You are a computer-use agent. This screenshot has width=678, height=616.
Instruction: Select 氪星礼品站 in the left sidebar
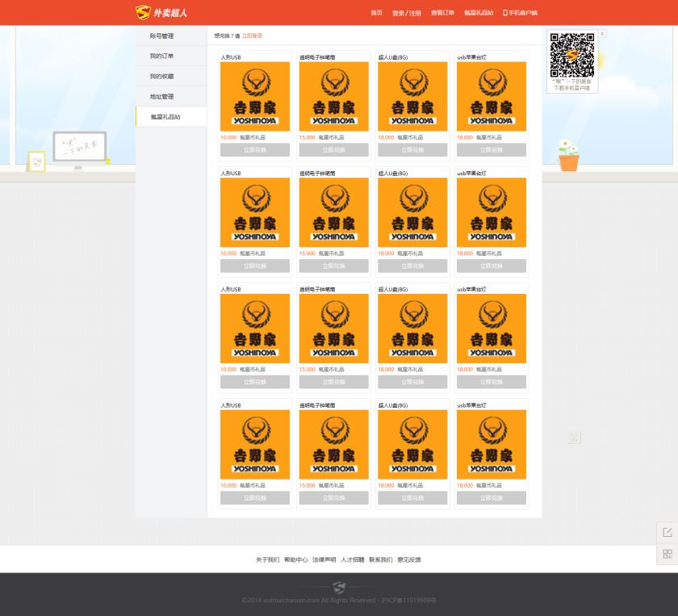coord(171,117)
